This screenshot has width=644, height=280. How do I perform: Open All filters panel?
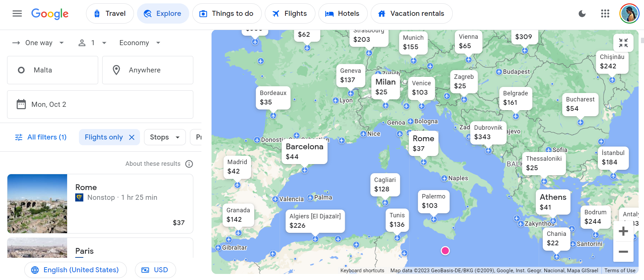pos(41,137)
